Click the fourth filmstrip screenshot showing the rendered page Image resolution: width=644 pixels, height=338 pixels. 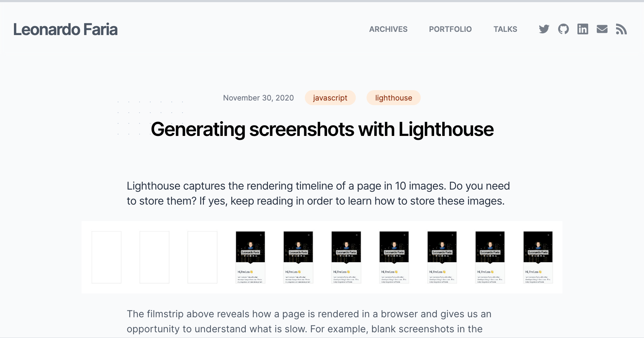click(250, 257)
